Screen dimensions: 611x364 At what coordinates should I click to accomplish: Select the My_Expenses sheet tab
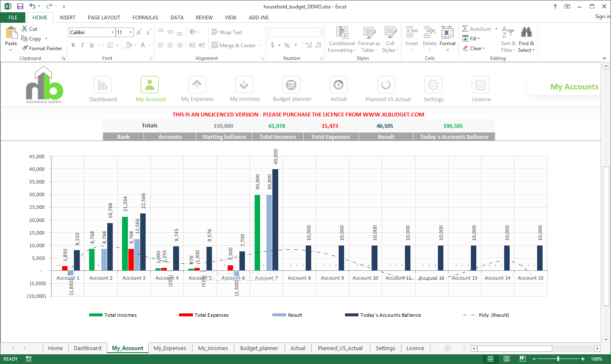point(170,348)
